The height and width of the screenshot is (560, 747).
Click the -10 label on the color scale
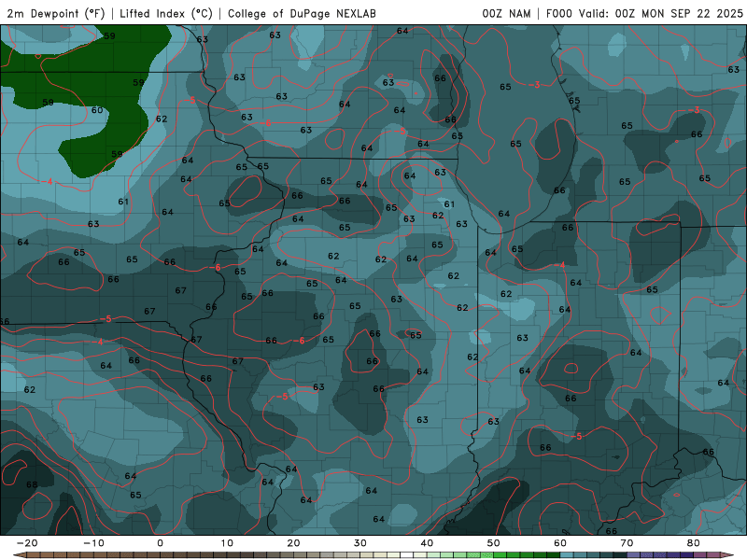93,543
